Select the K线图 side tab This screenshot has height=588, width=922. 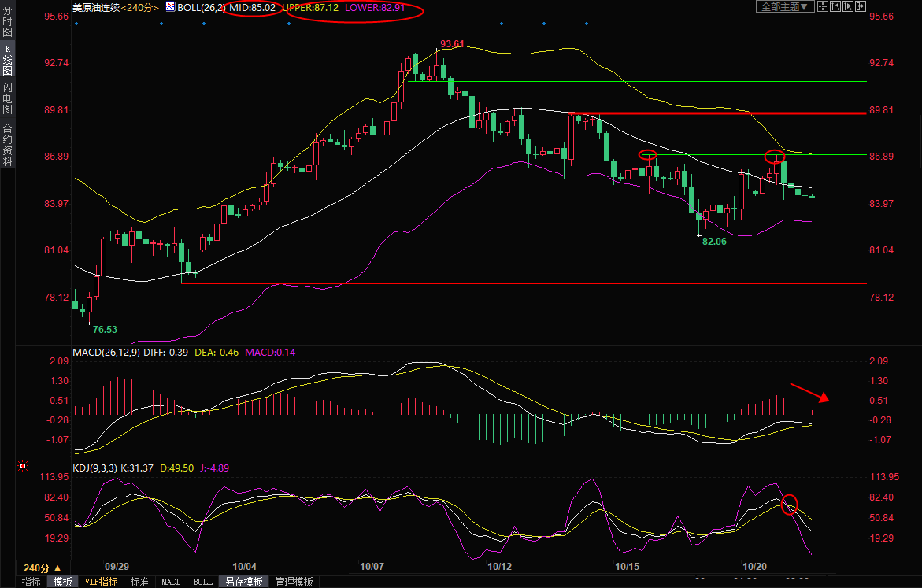[7, 61]
